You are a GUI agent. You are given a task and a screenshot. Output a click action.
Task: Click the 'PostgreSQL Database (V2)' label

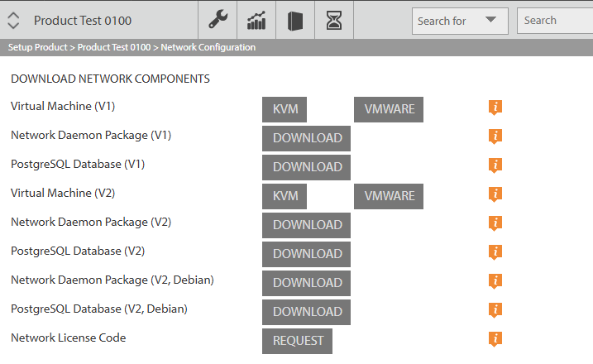(x=78, y=251)
